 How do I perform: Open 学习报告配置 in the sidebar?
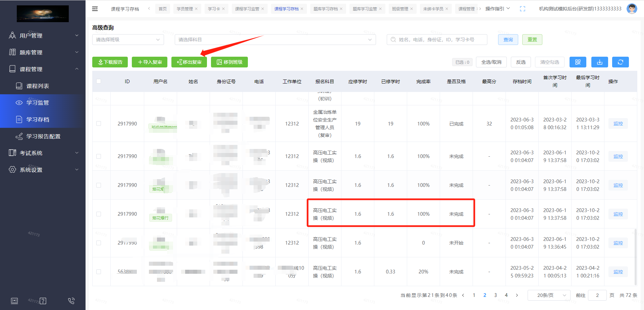click(43, 136)
